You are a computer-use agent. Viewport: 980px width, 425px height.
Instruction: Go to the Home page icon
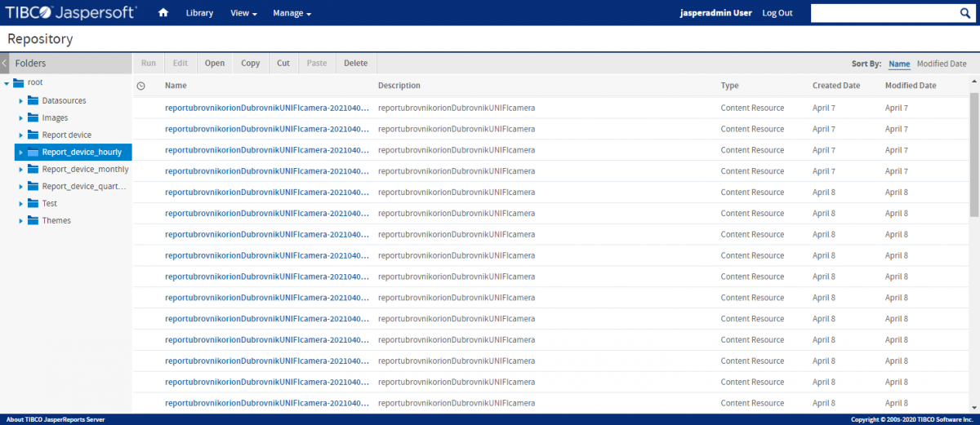163,13
